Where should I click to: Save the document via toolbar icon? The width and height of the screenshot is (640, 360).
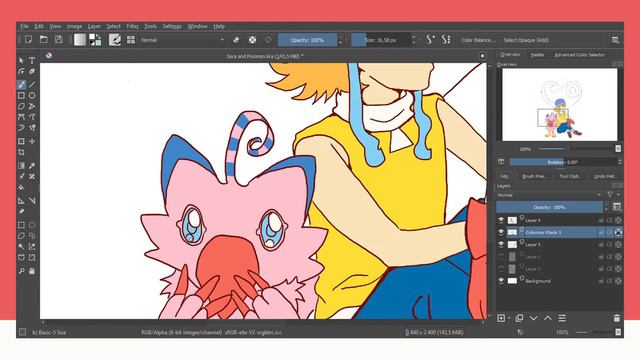59,40
